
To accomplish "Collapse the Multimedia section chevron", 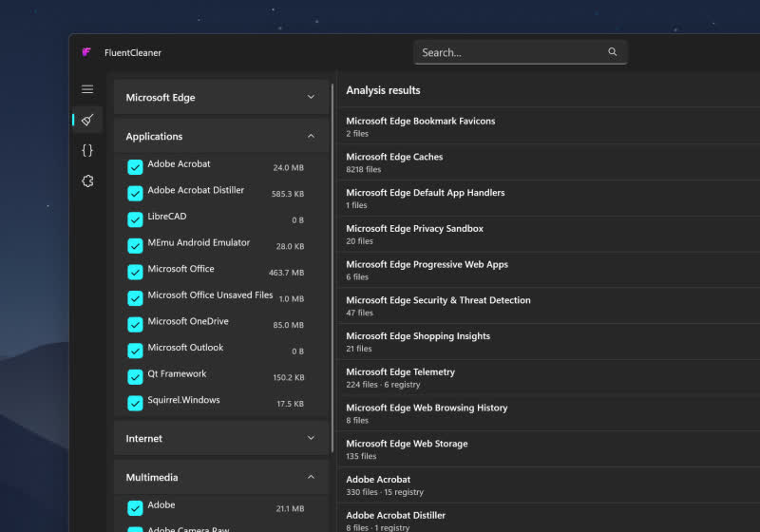I will pyautogui.click(x=311, y=477).
